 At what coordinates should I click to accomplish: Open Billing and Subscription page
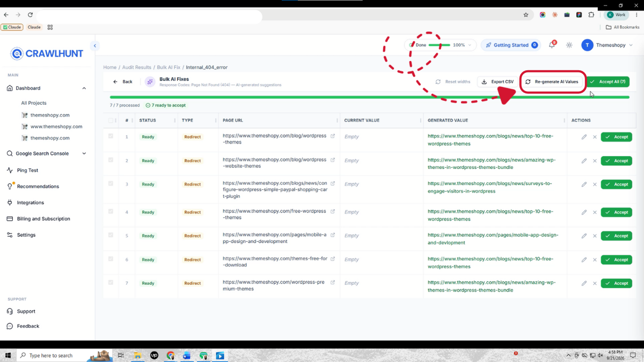(43, 219)
